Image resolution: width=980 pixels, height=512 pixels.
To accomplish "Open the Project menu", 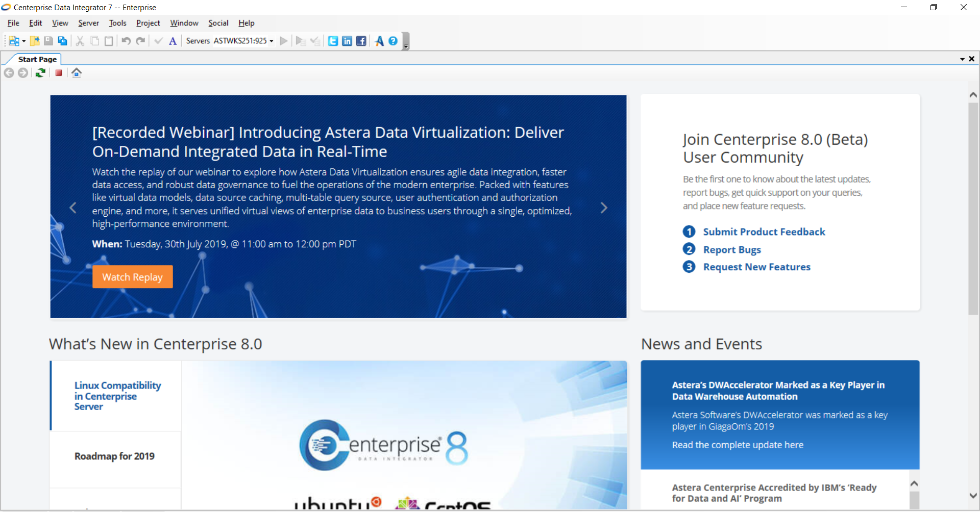I will pos(148,23).
